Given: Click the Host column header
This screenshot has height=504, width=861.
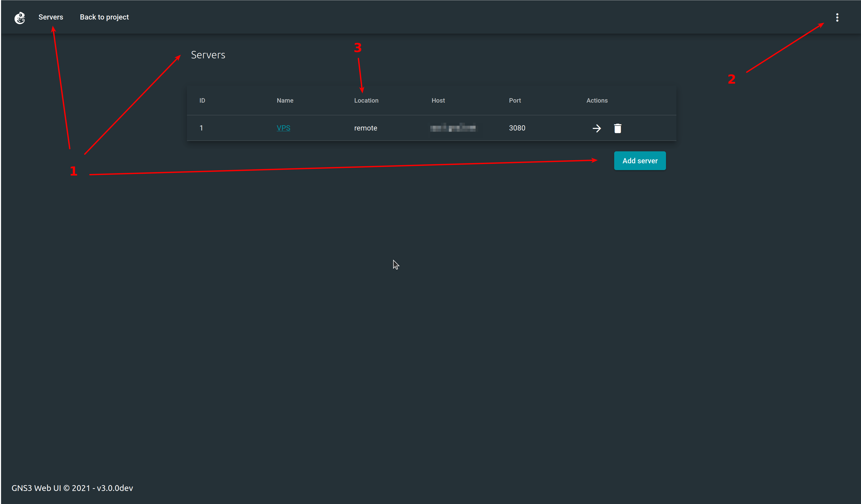Looking at the screenshot, I should (438, 100).
